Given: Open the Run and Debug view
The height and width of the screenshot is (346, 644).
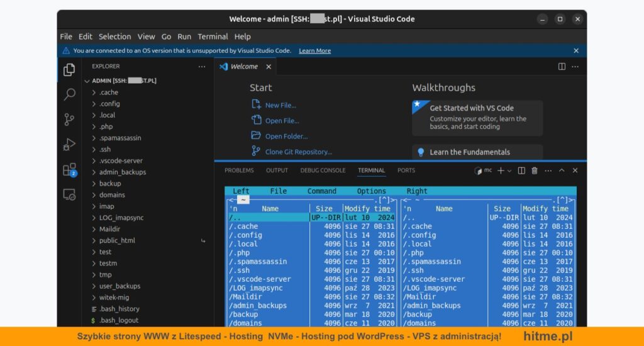Looking at the screenshot, I should [x=69, y=145].
